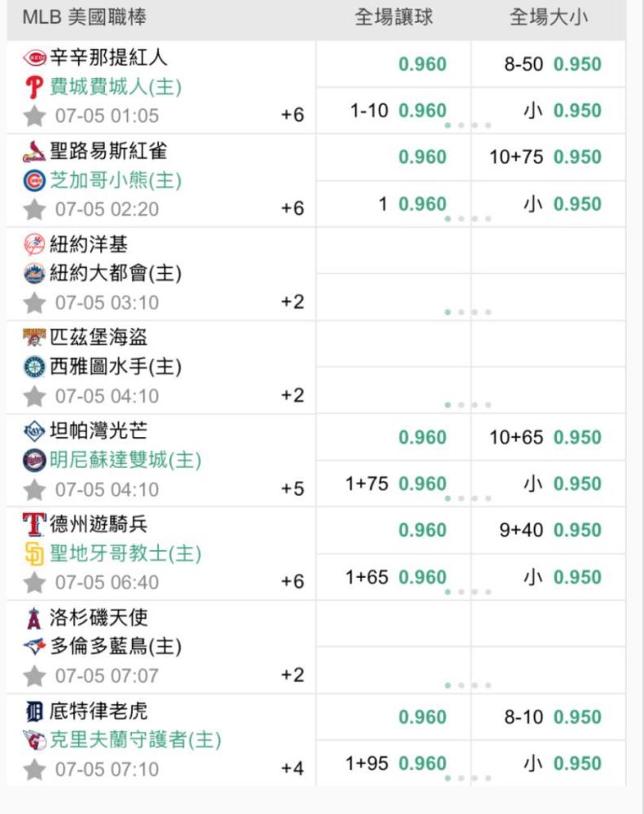Click the San Diego Padres logo
Screen dimensions: 644x814
click(34, 554)
